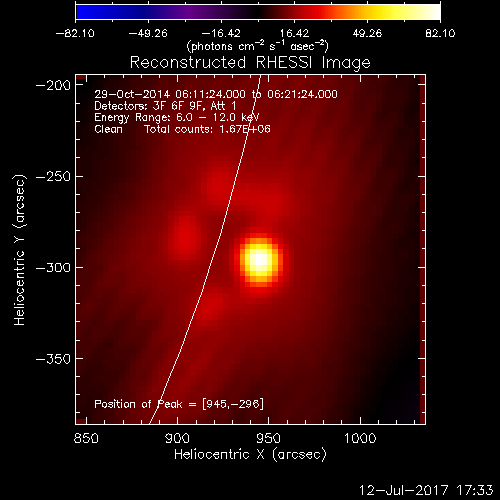Click the Y-axis tick label -200

pyautogui.click(x=53, y=85)
